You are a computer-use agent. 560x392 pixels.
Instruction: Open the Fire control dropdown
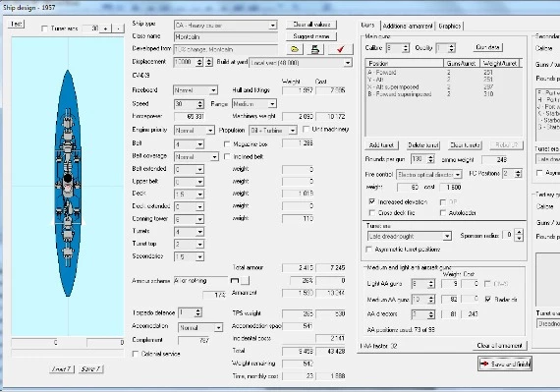(458, 175)
